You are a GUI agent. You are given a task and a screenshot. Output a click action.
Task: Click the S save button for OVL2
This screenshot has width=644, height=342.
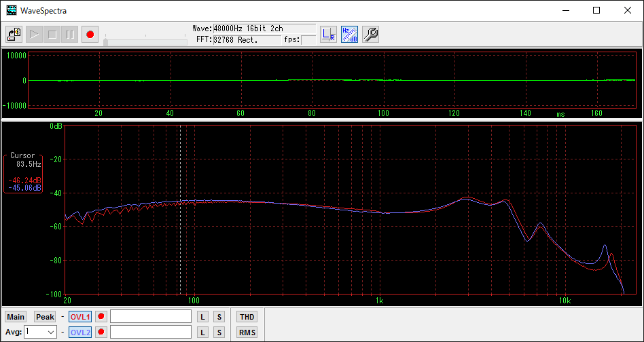click(219, 332)
